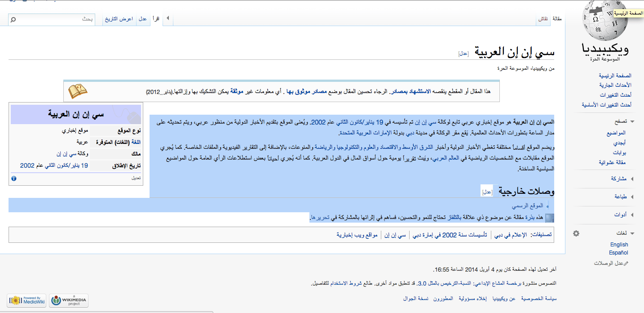644x313 pixels.
Task: Switch to the English language version
Action: 619,245
